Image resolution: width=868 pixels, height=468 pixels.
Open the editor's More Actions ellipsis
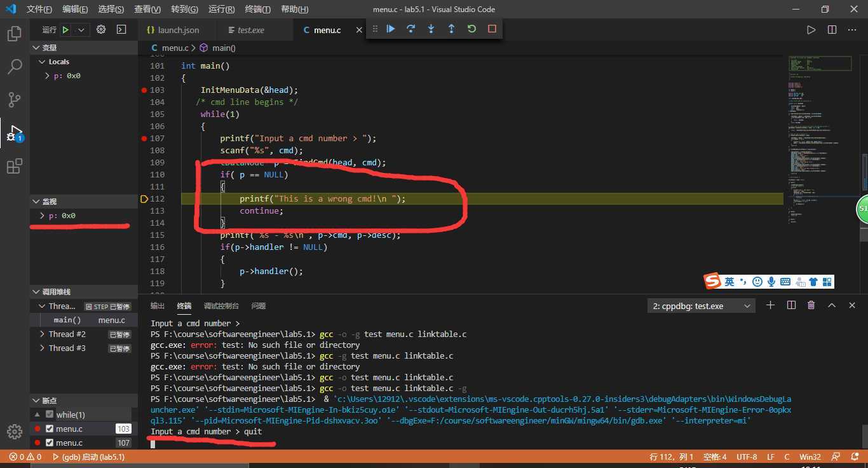[853, 30]
